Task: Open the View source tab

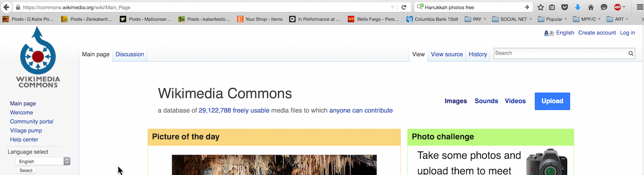Action: tap(447, 54)
